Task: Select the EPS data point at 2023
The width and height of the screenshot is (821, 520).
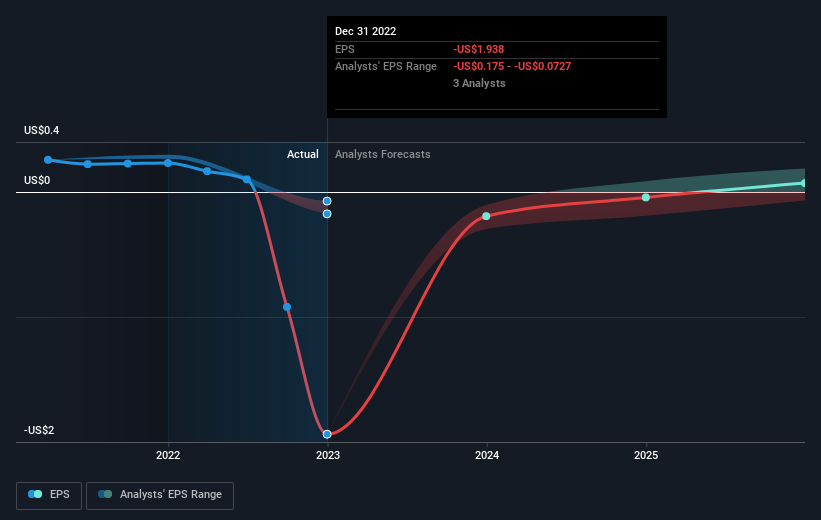Action: coord(327,434)
